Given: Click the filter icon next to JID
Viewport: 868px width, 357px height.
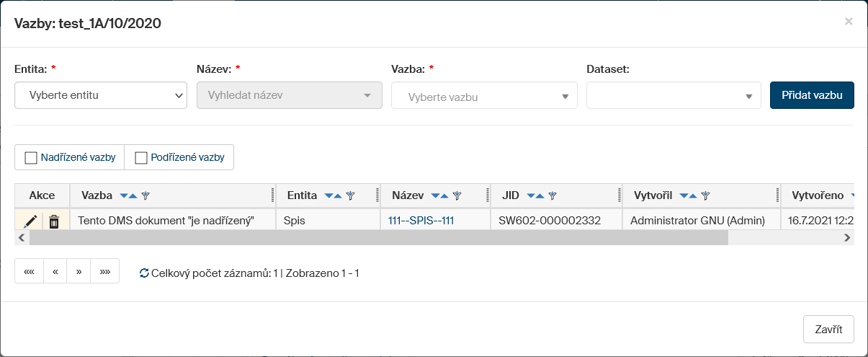Looking at the screenshot, I should tap(552, 195).
